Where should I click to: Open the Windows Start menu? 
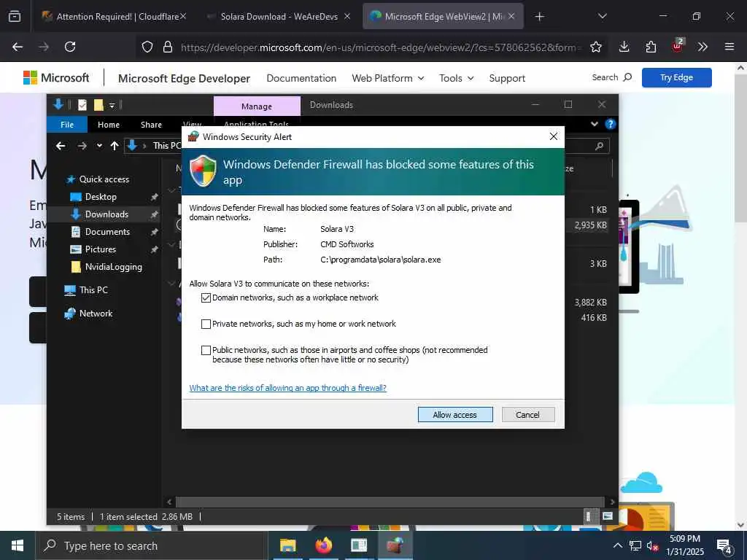tap(18, 545)
